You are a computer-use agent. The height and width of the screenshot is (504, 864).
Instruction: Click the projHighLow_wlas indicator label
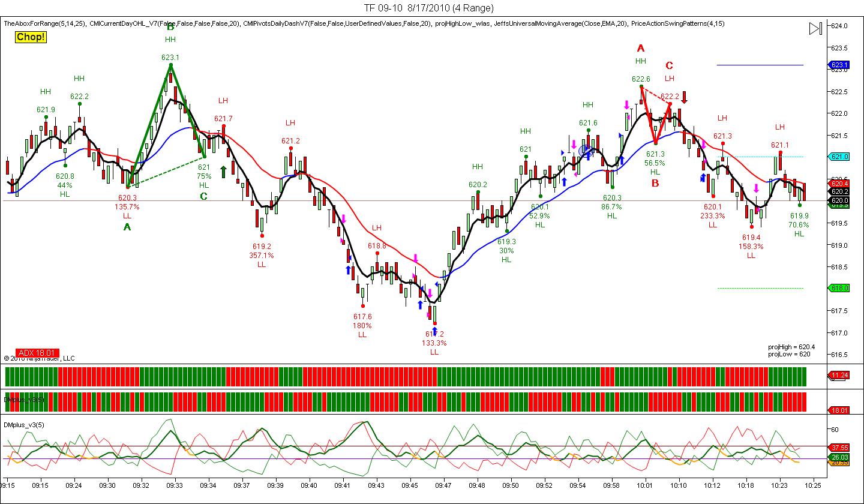click(x=461, y=23)
